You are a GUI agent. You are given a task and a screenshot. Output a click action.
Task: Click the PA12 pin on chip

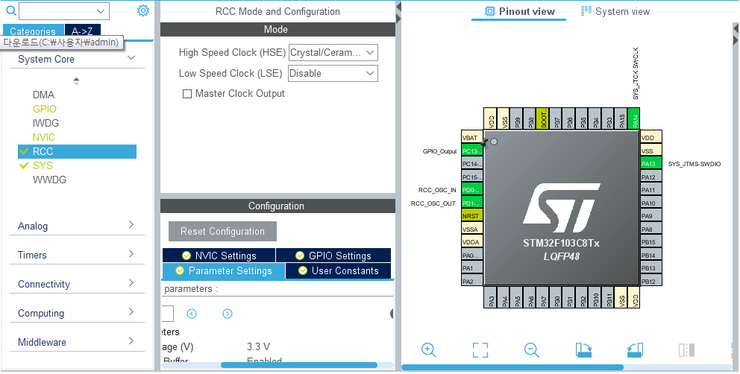click(x=651, y=177)
